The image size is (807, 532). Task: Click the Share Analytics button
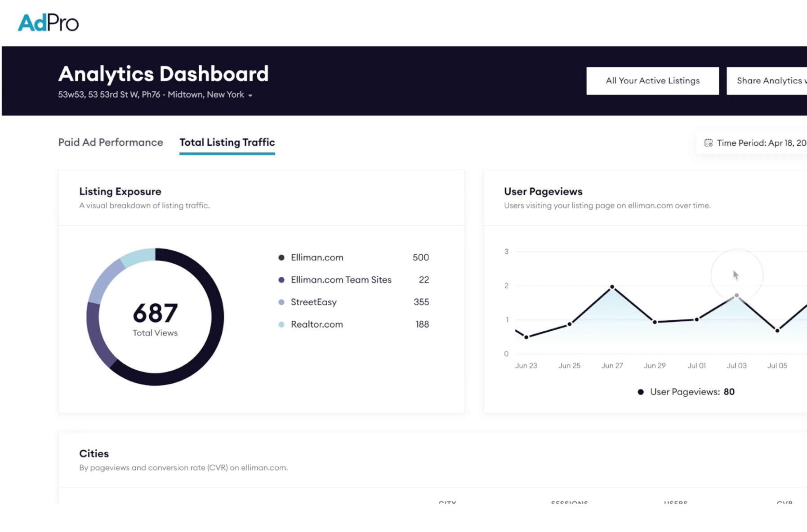click(767, 81)
